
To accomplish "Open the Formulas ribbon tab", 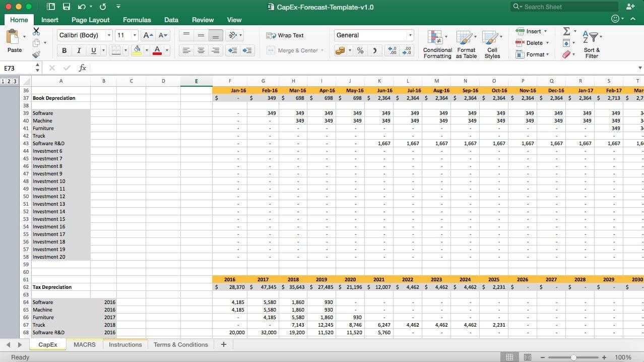I will click(x=137, y=20).
